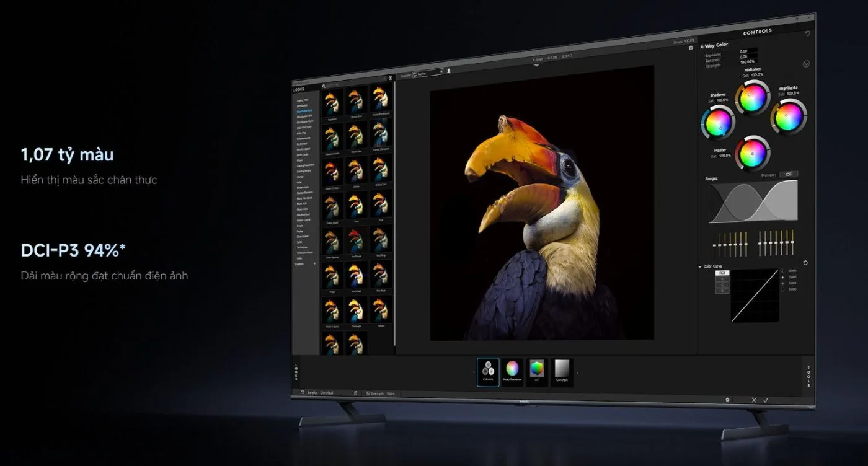Click the camera snapshot icon above the preview
The width and height of the screenshot is (868, 466).
pos(691,47)
